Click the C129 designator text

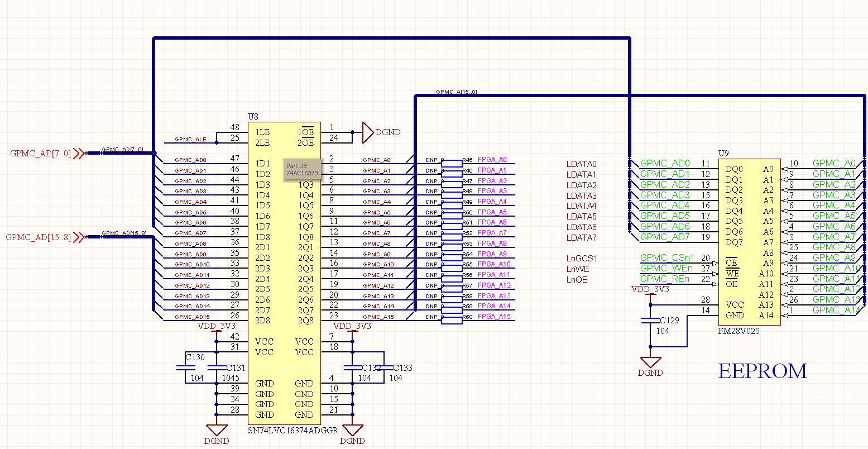tap(670, 321)
